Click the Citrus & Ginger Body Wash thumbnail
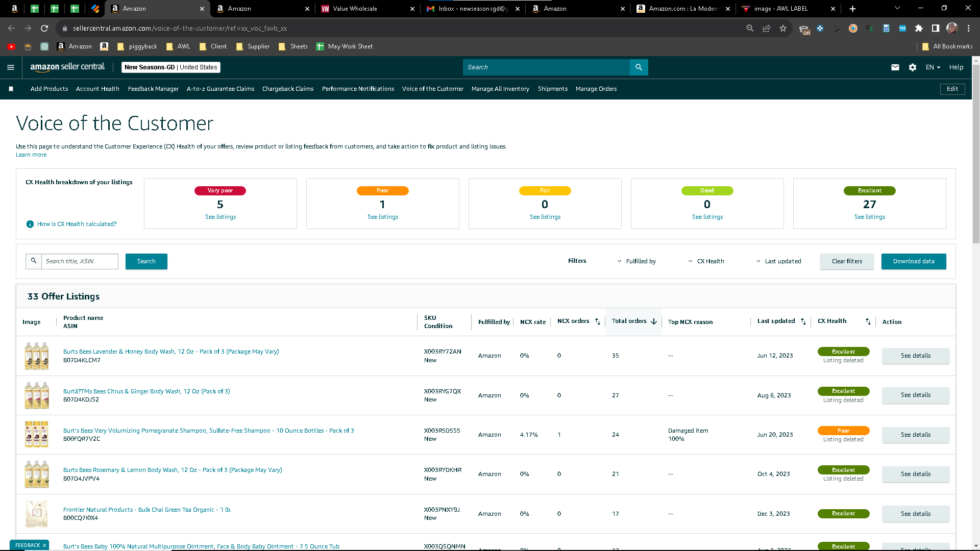980x551 pixels. pos(37,395)
